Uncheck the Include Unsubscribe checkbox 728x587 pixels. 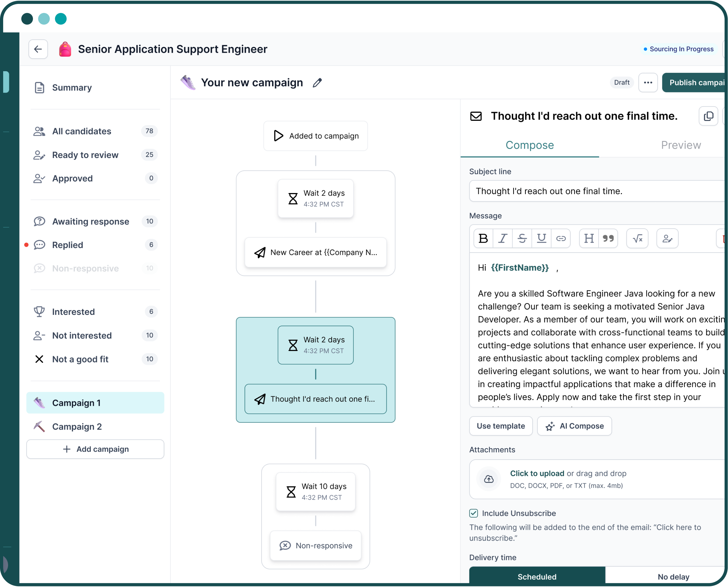[x=473, y=513]
